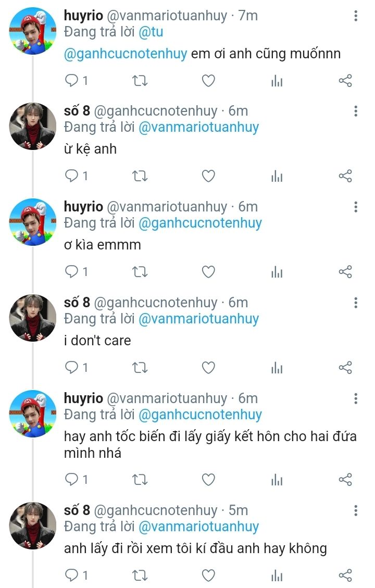The width and height of the screenshot is (375, 588).
Task: Share the "i don't care" tweet
Action: coord(345,368)
